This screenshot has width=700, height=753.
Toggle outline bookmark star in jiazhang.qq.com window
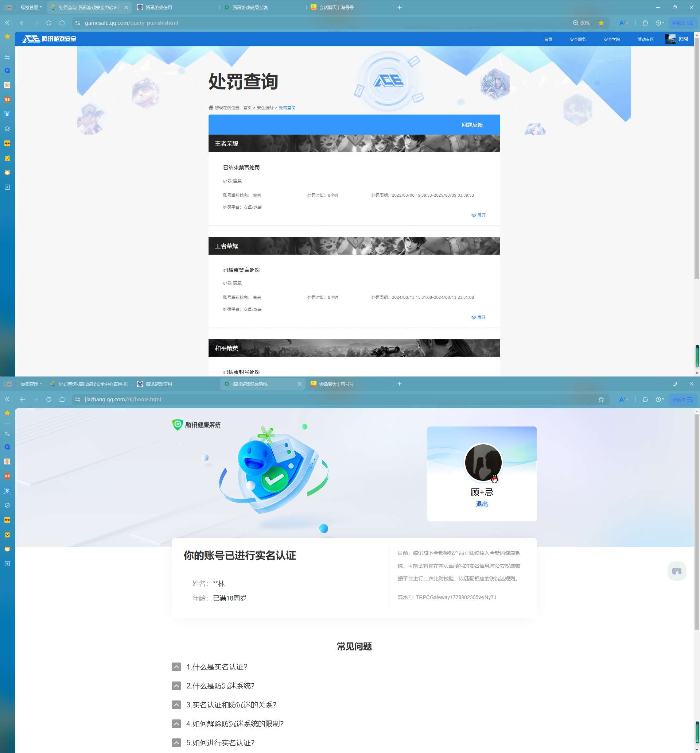click(601, 399)
